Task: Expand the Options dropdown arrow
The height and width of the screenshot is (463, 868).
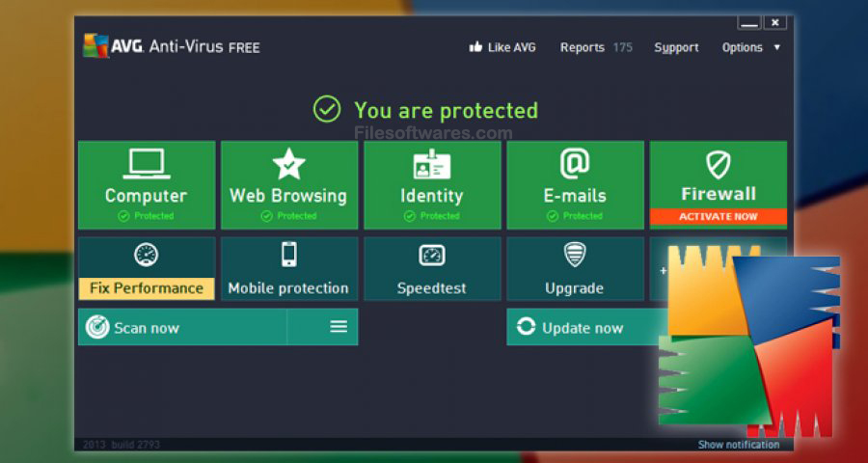Action: (776, 47)
